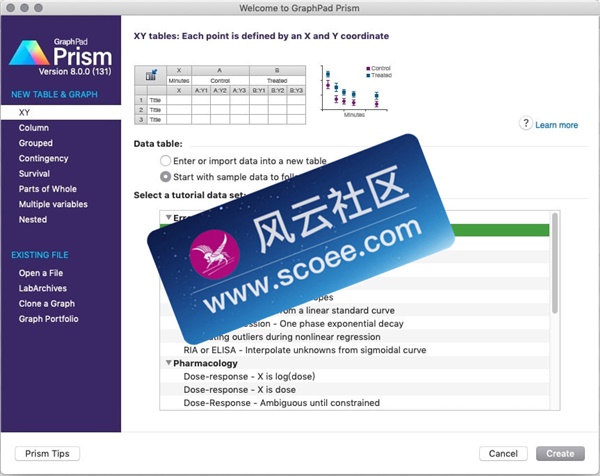Collapse the Pharmacology section triangle

point(167,363)
